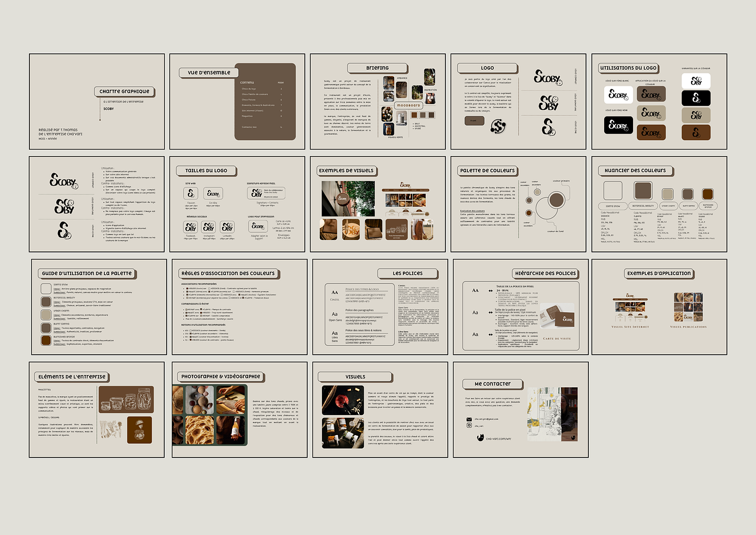Viewport: 756px width, 535px height.
Task: Pick the darkest brown swatch in Nuancier des Couleurs
Action: (x=708, y=194)
